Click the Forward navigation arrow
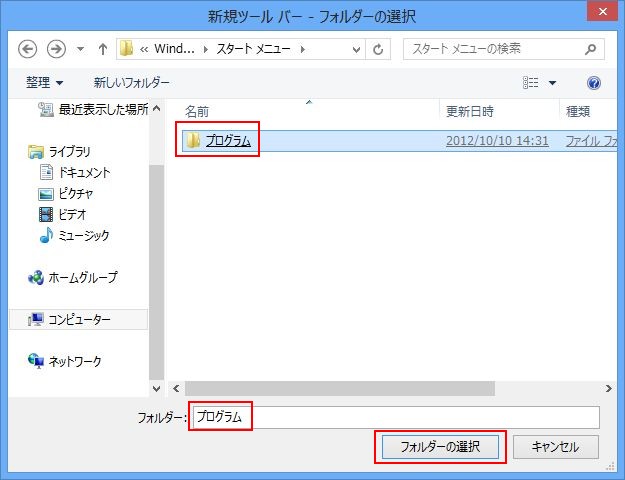The width and height of the screenshot is (625, 480). [x=57, y=49]
